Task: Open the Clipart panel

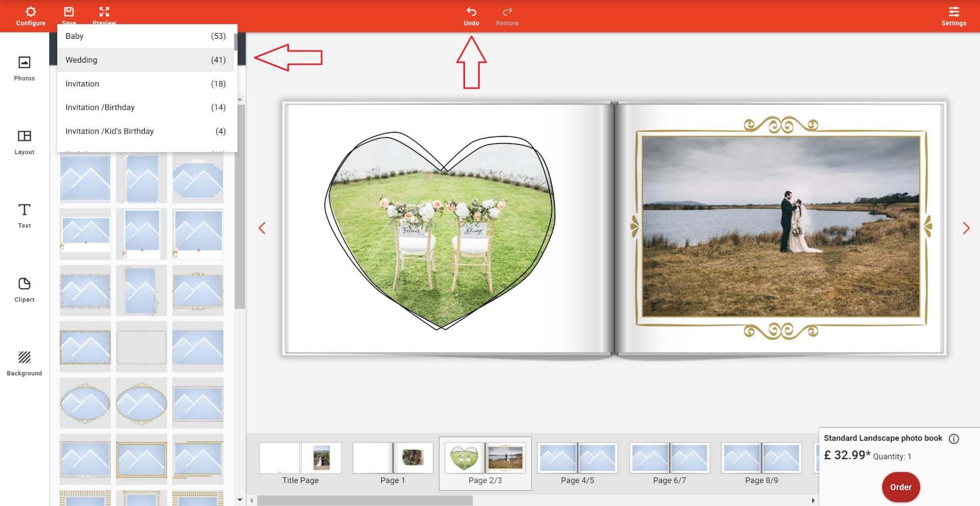Action: [24, 284]
